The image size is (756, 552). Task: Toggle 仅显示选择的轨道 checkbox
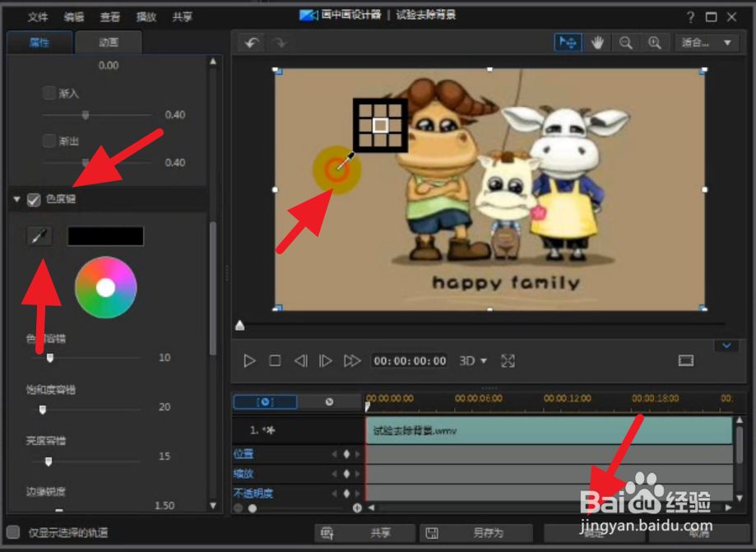pyautogui.click(x=13, y=532)
